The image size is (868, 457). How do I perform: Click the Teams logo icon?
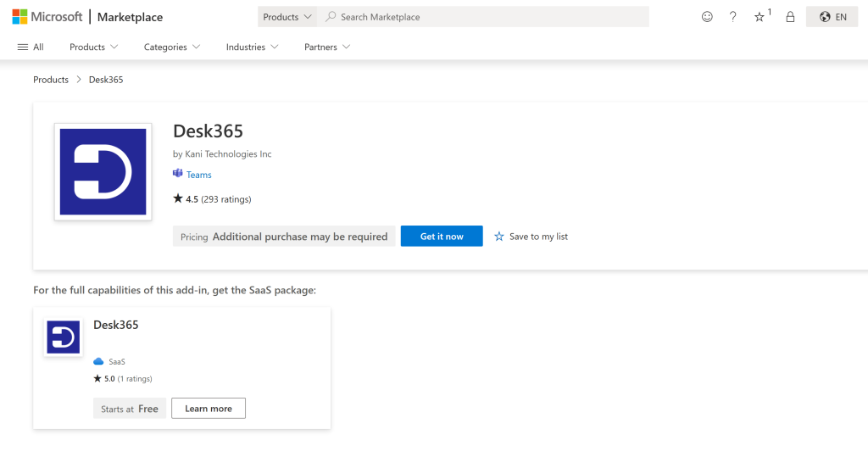[178, 174]
